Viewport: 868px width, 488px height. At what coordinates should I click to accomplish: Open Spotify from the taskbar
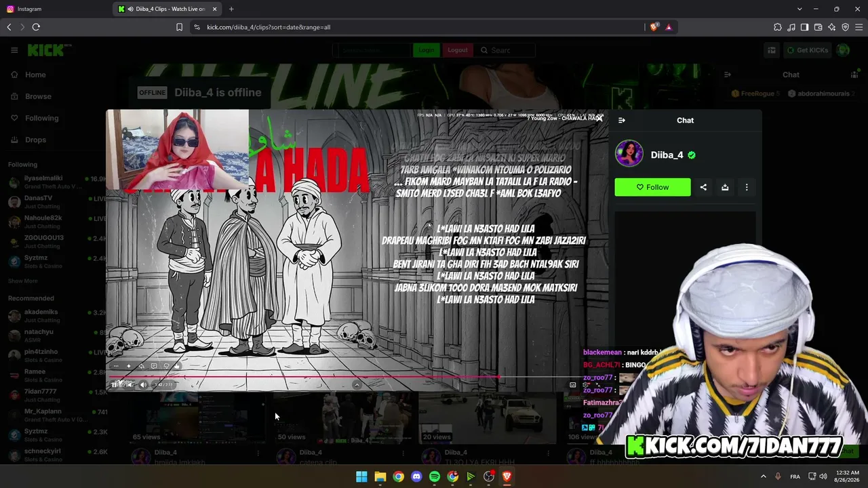(x=435, y=476)
